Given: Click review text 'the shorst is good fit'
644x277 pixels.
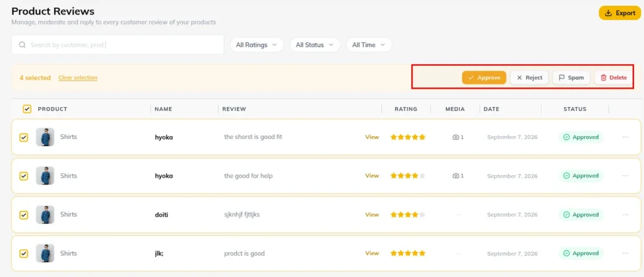Looking at the screenshot, I should [253, 137].
